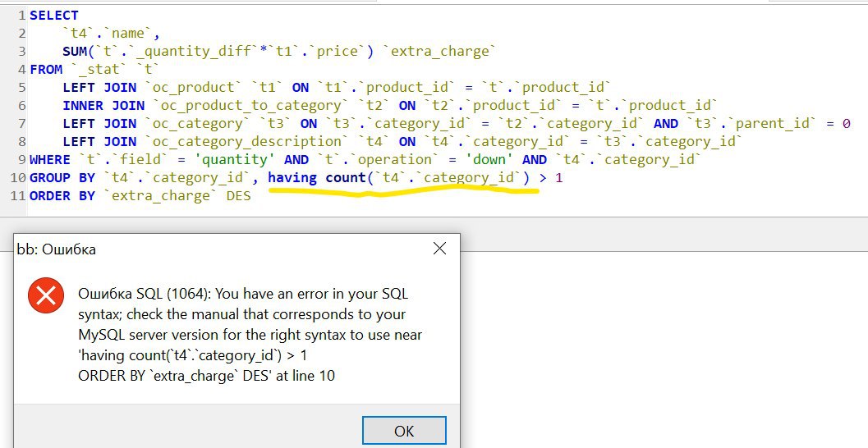868x448 pixels.
Task: Click the 'quantity' string on line 9
Action: pos(235,160)
